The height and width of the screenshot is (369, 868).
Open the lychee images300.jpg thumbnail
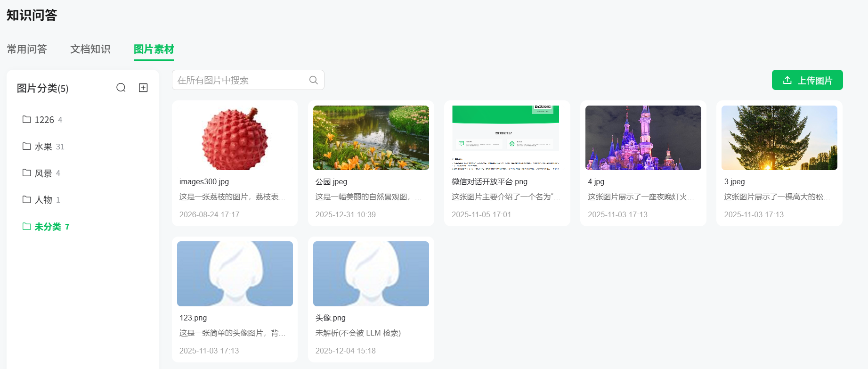235,138
